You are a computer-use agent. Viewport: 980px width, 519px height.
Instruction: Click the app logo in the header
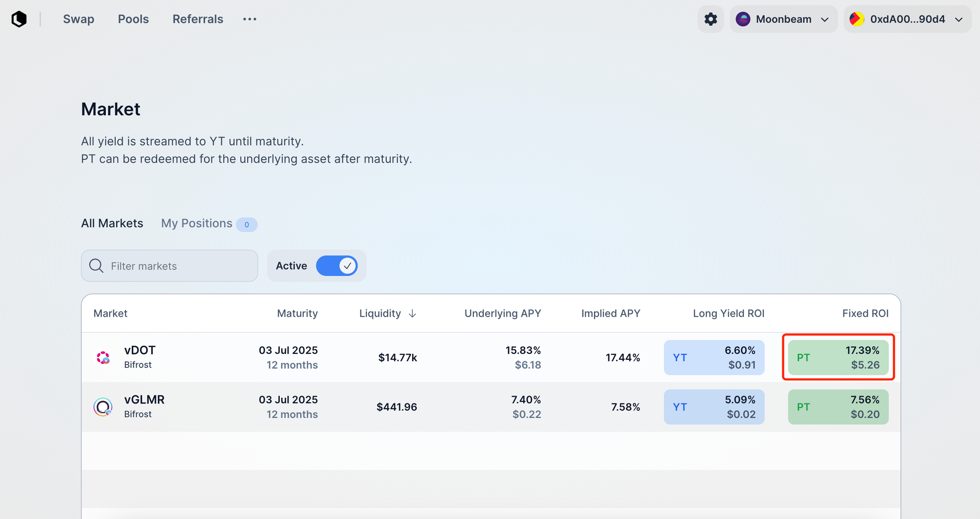coord(19,19)
